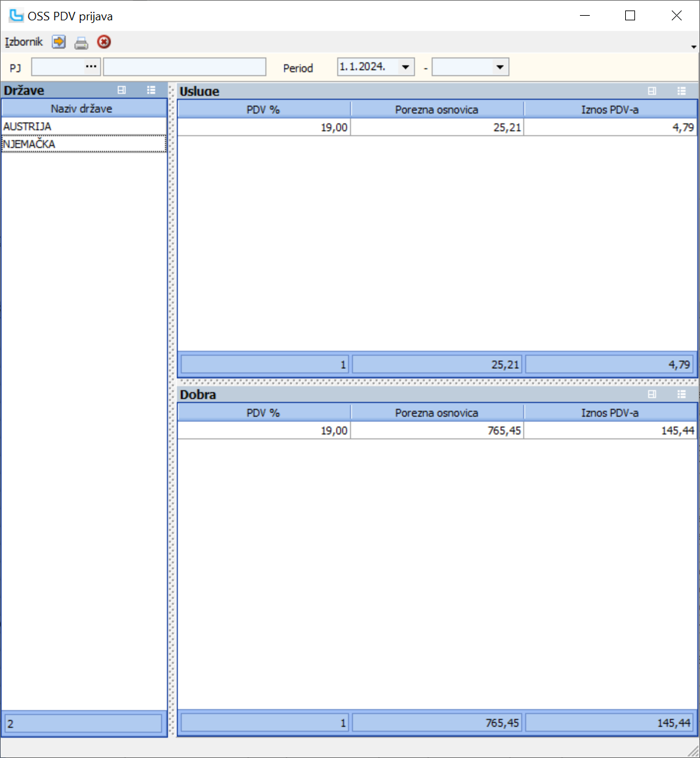Open the print icon in toolbar
The image size is (700, 758).
pos(81,41)
